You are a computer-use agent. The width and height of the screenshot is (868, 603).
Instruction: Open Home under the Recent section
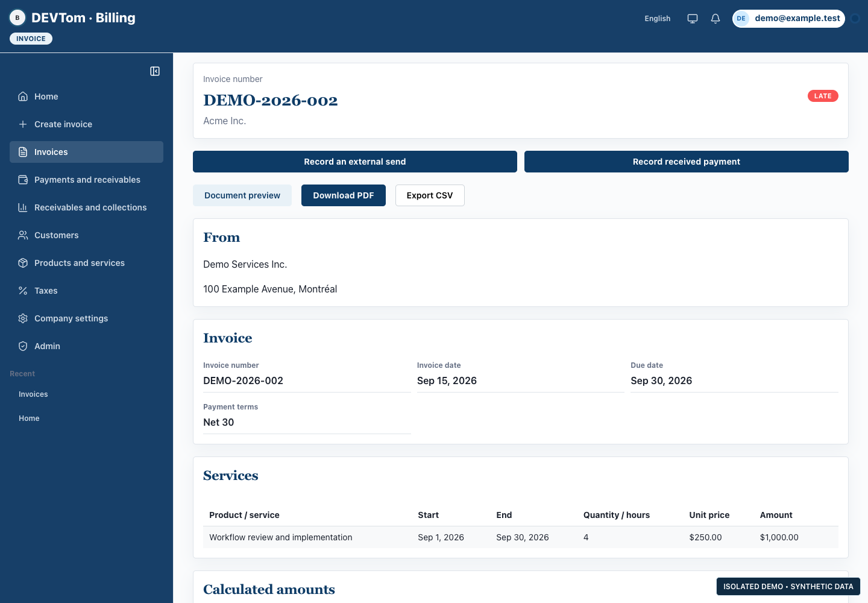[29, 418]
